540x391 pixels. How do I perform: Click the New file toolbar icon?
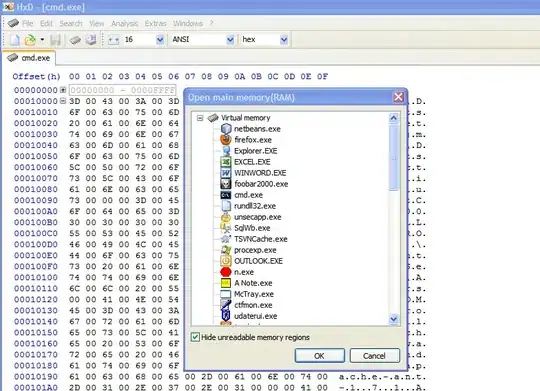[x=14, y=40]
